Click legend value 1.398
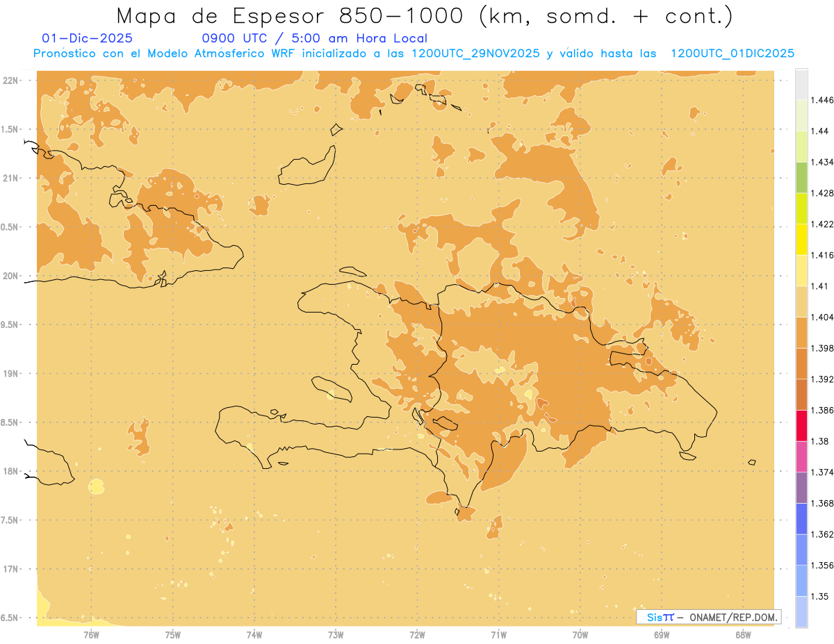Screen dimensions: 834x644 (821, 348)
